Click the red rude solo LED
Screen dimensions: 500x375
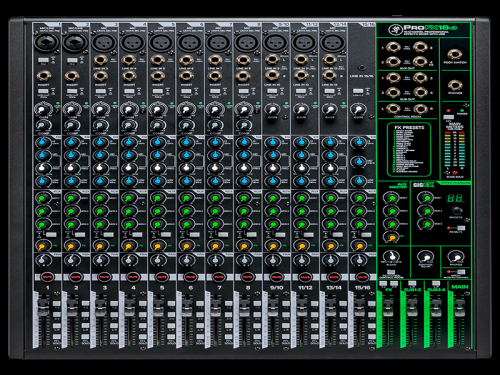(x=454, y=173)
